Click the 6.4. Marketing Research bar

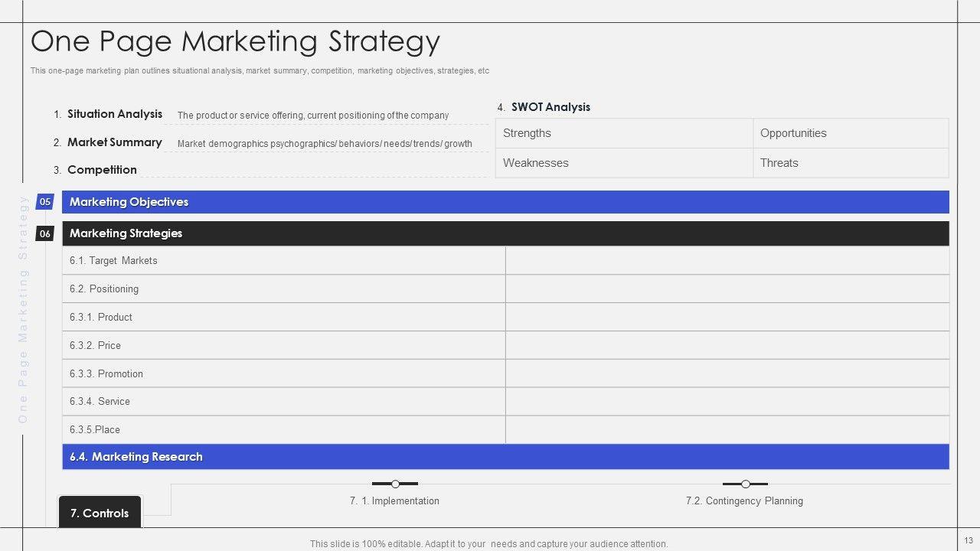click(505, 457)
